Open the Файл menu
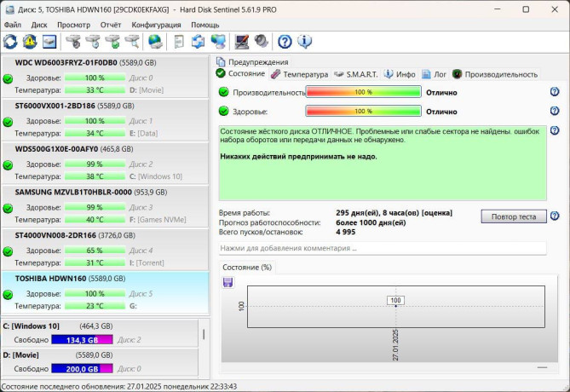 click(x=13, y=25)
